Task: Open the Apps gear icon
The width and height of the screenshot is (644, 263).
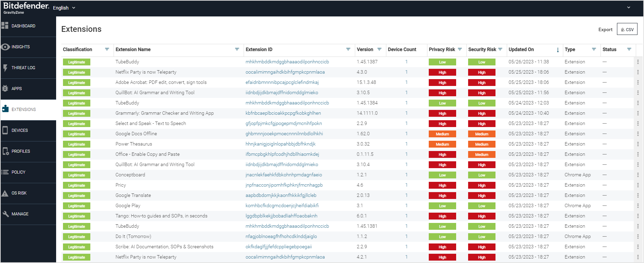Action: [5, 88]
